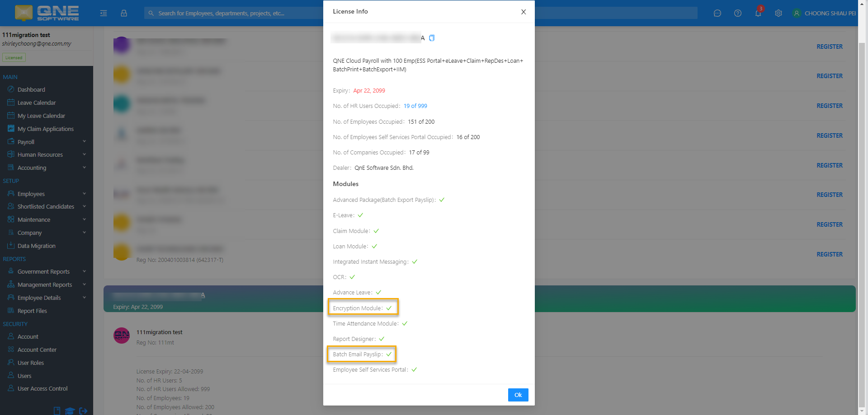Expand the Employees menu arrow
The width and height of the screenshot is (868, 415).
[85, 194]
